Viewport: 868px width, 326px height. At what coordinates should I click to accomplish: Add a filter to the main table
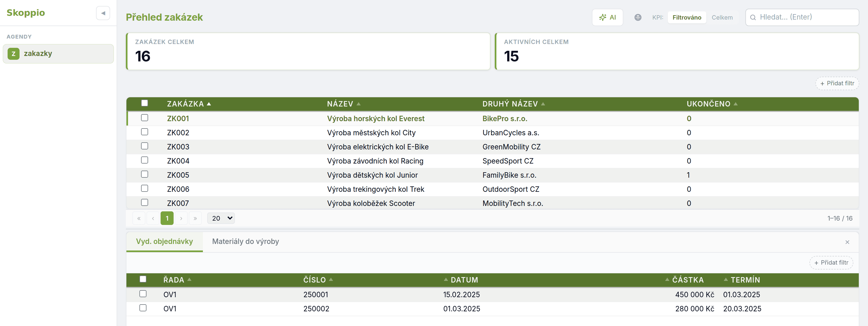tap(837, 83)
